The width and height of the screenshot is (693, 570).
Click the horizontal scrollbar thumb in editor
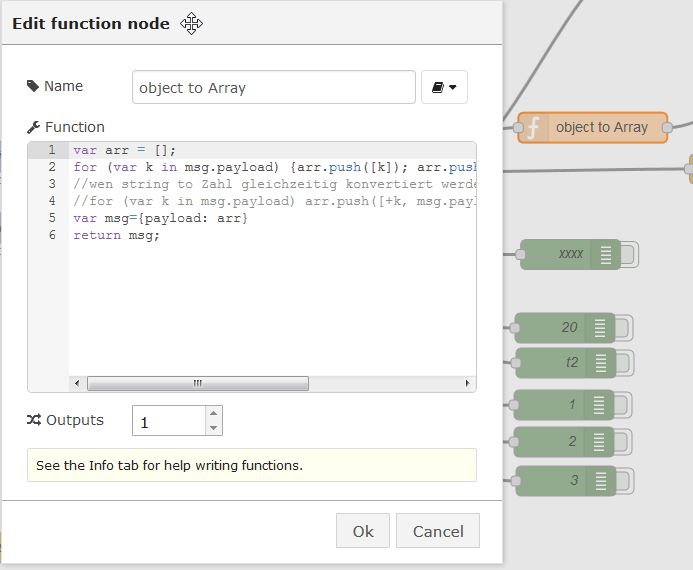click(198, 383)
